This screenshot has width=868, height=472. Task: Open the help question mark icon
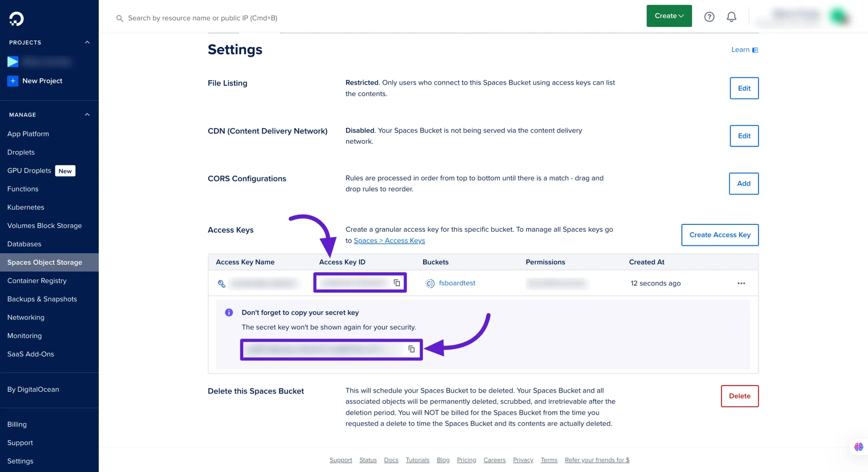[x=709, y=17]
